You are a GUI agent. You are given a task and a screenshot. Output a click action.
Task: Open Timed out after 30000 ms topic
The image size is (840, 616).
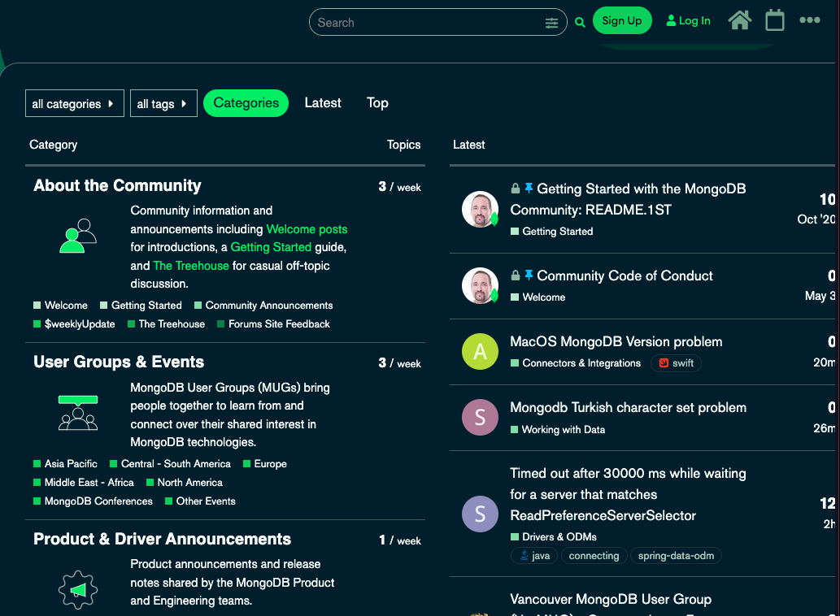coord(628,495)
